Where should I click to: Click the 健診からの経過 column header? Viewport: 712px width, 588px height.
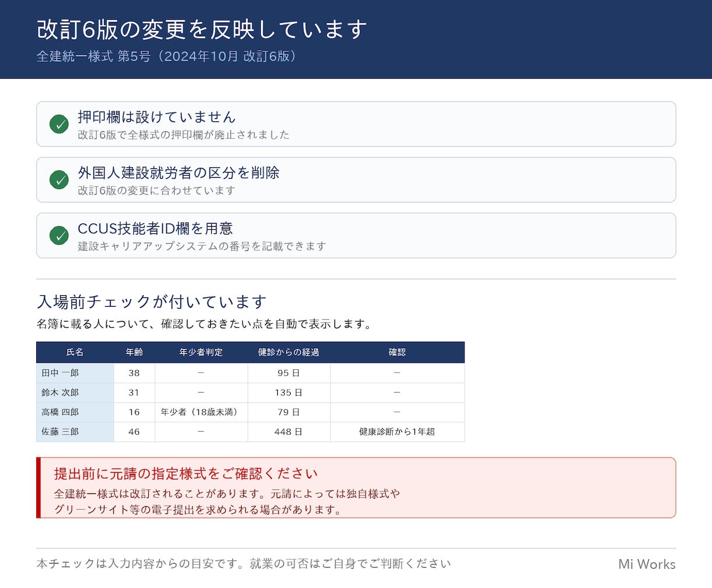pos(289,352)
